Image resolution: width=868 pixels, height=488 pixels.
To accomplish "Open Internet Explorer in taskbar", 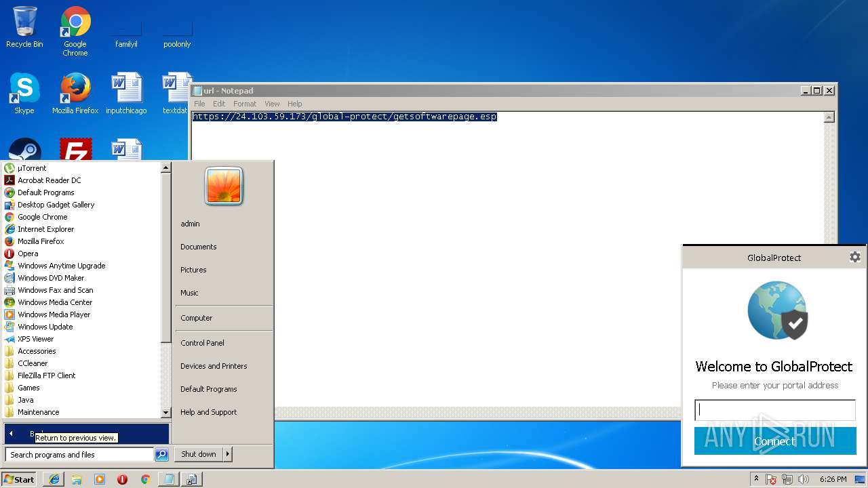I will click(x=54, y=479).
